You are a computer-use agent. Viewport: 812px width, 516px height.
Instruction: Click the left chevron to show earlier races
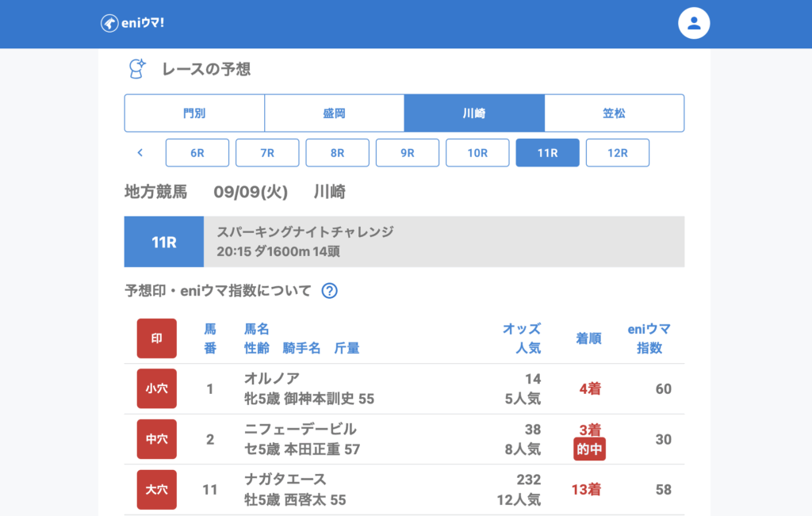point(140,153)
